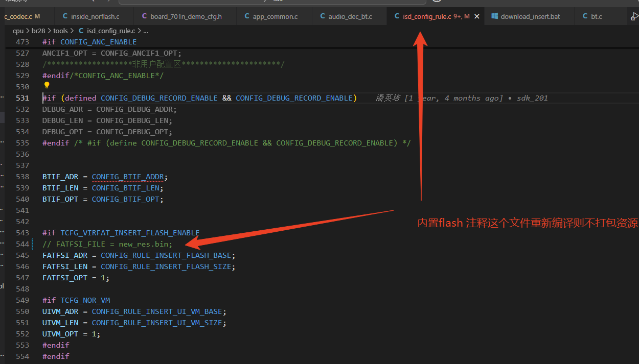Click the lightbulb code action icon
This screenshot has height=364, width=639.
47,86
